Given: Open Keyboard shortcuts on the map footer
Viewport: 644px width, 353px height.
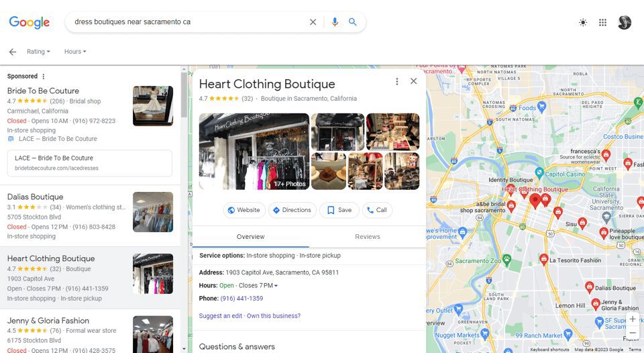Looking at the screenshot, I should [549, 350].
